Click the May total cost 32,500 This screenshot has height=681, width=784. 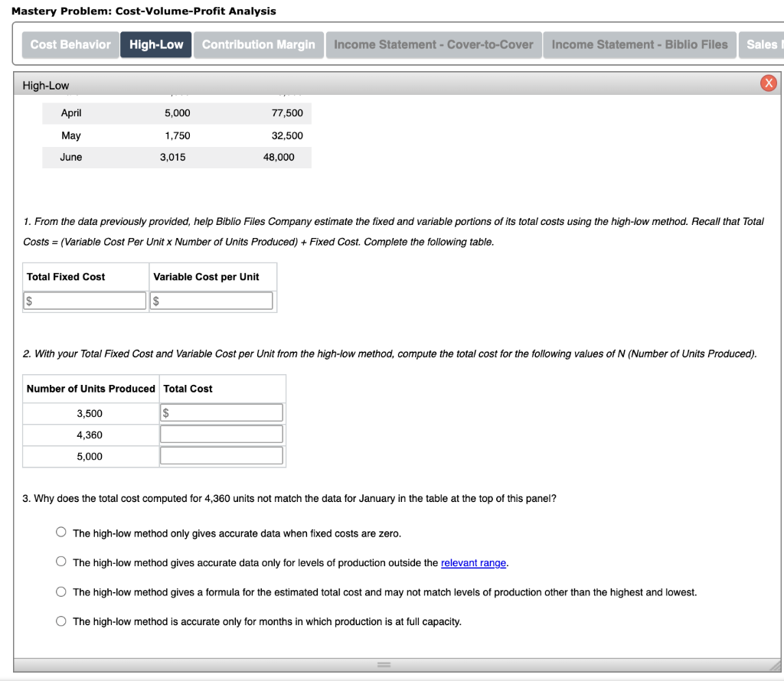click(x=287, y=136)
